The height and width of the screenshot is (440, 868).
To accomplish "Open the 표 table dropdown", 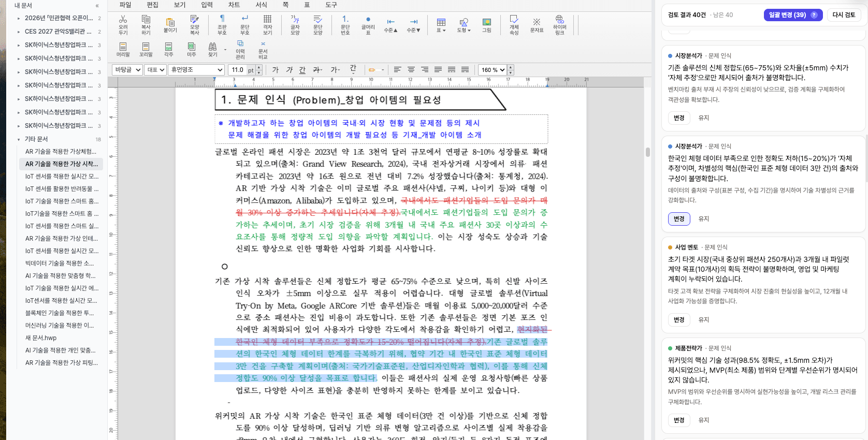I will coord(441,24).
